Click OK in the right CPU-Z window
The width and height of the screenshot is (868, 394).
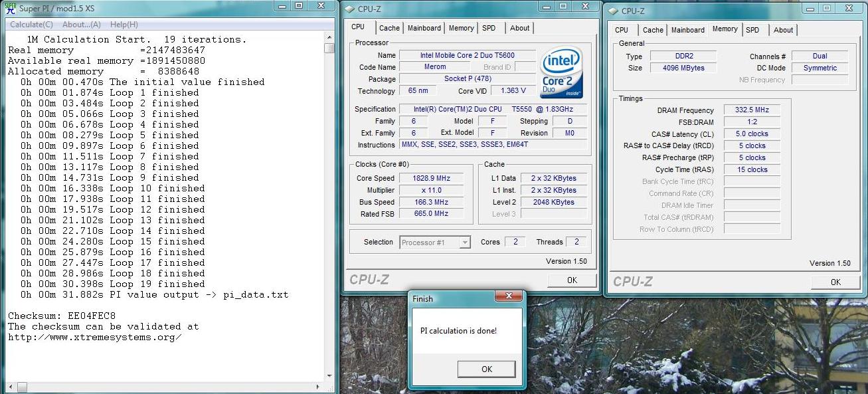pyautogui.click(x=835, y=282)
